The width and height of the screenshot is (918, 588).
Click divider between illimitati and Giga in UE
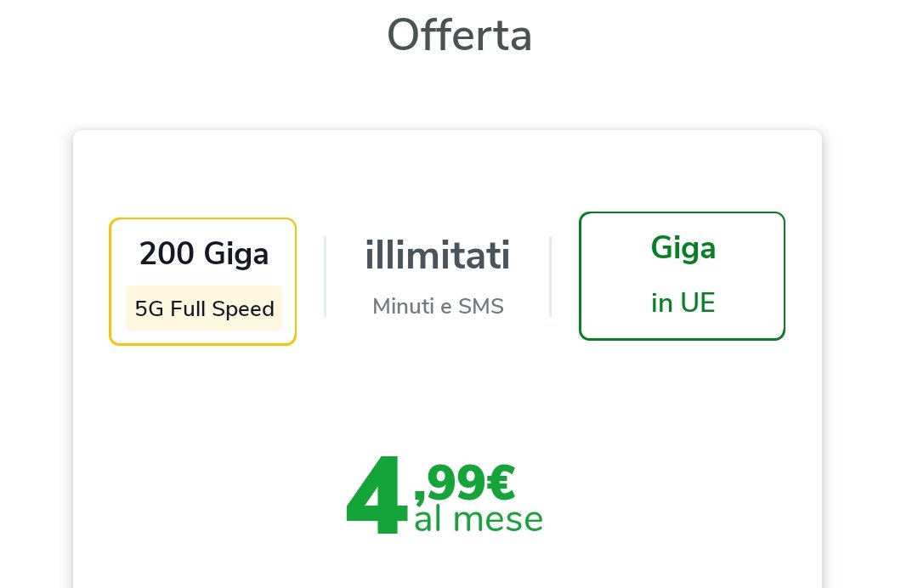[551, 277]
